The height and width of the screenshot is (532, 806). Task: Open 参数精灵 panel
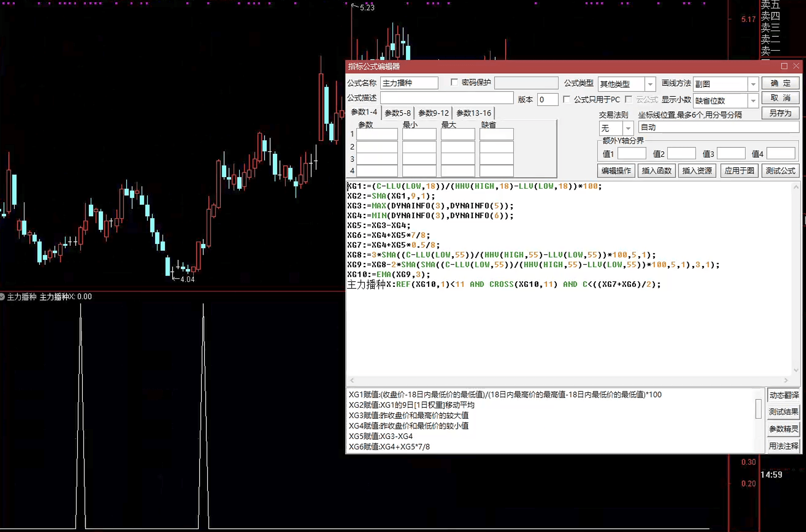click(x=784, y=429)
